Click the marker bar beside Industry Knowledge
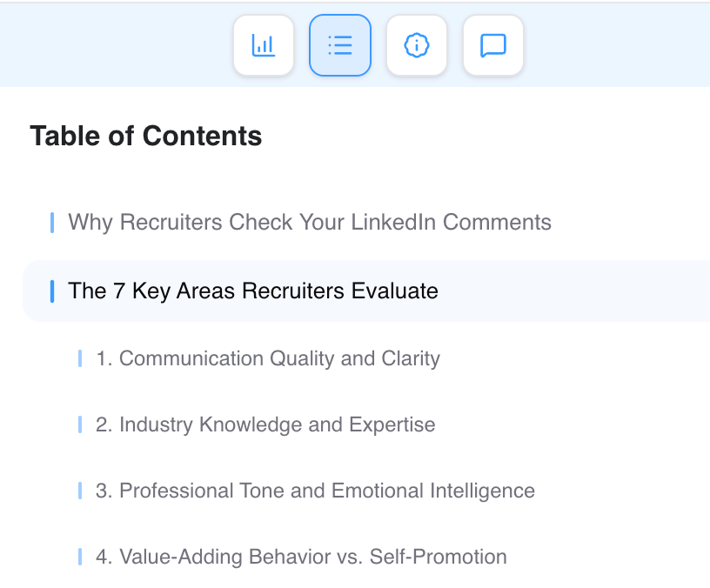710x588 pixels. click(80, 424)
